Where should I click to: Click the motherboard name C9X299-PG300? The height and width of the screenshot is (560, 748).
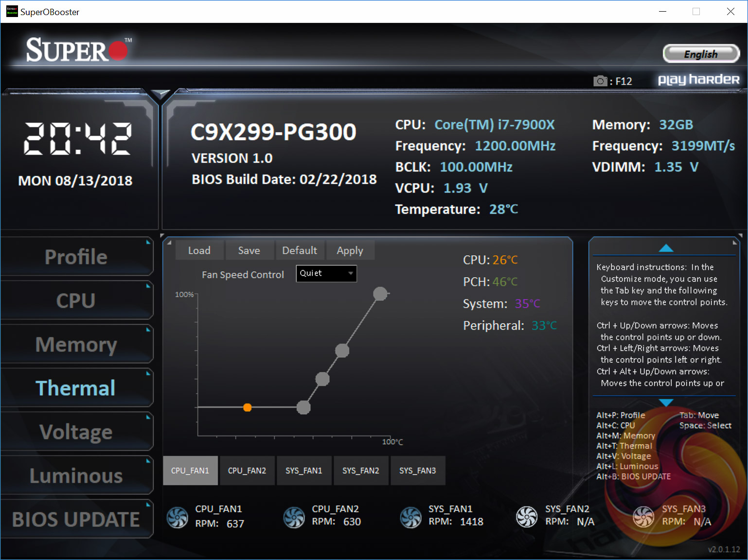pos(273,132)
